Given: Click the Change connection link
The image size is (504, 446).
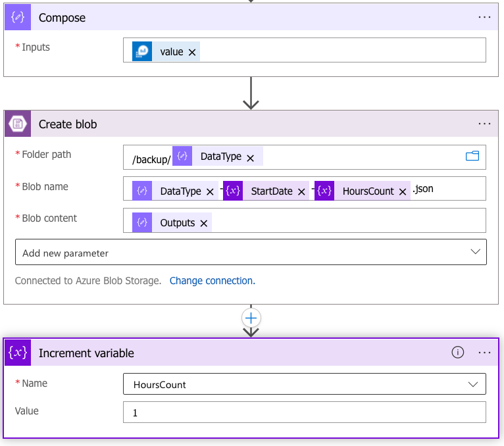Looking at the screenshot, I should [212, 281].
